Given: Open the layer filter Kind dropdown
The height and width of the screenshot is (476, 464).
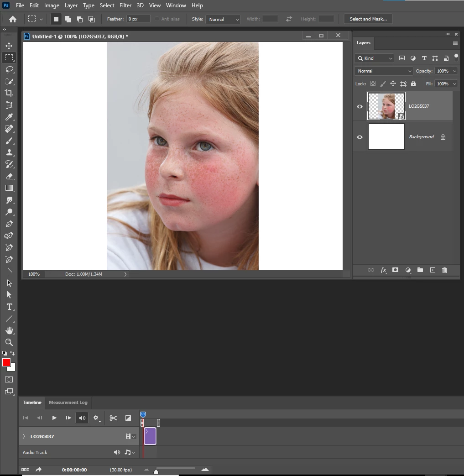Looking at the screenshot, I should (374, 58).
